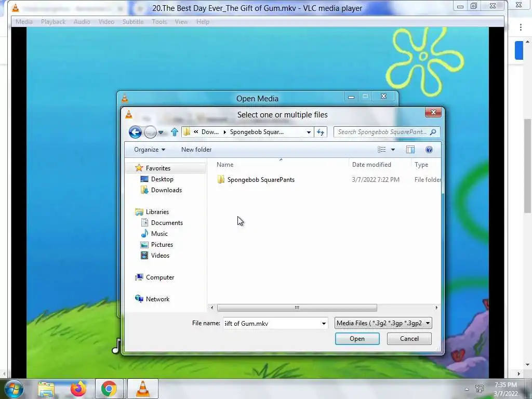Open file dialog help
Image resolution: width=532 pixels, height=399 pixels.
pos(429,150)
